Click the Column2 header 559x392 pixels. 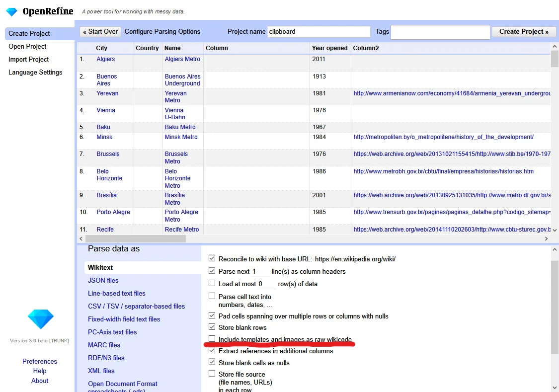[366, 48]
